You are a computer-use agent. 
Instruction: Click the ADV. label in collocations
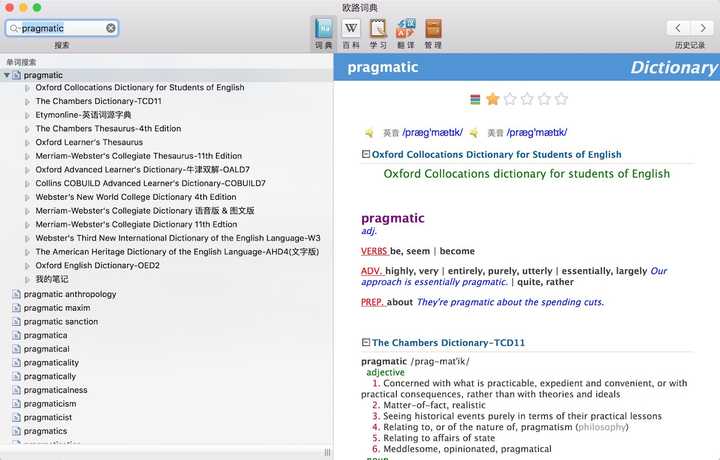[371, 271]
